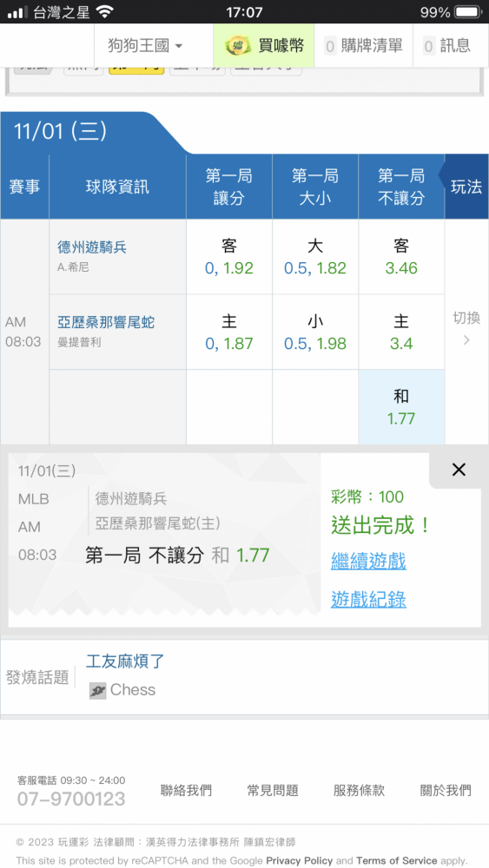Select 大 over odds 0.5, 1.82
Image resolution: width=489 pixels, height=868 pixels.
(315, 257)
